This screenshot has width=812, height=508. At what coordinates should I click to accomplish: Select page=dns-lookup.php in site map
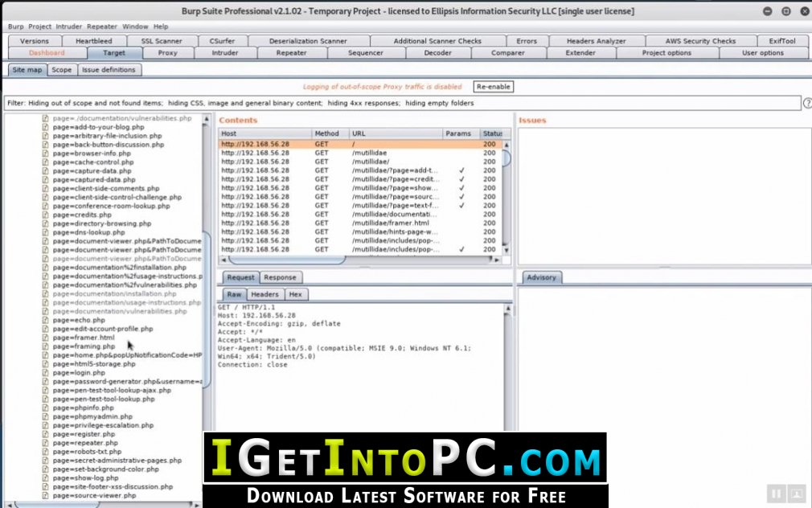88,232
